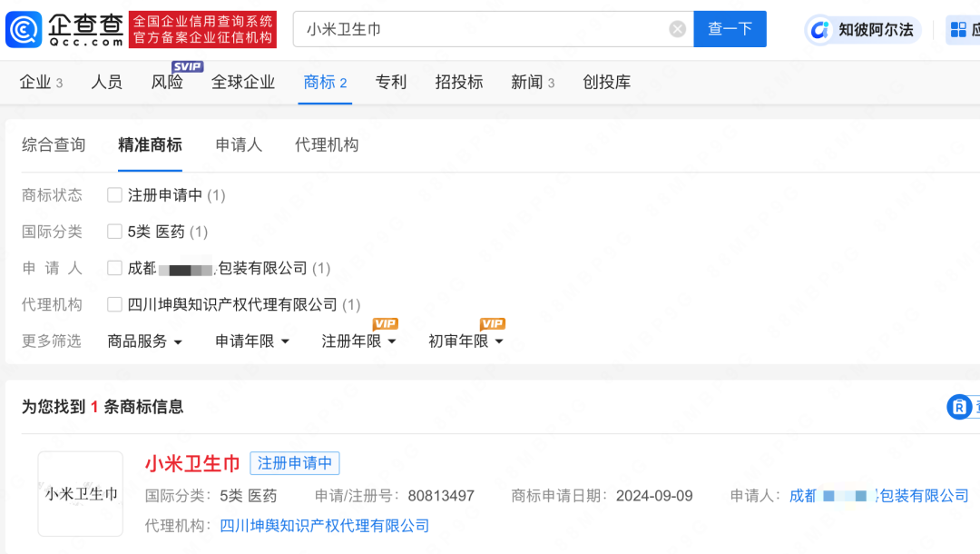Open the red 小米卫生巾 trademark title
The height and width of the screenshot is (554, 980).
coord(192,463)
